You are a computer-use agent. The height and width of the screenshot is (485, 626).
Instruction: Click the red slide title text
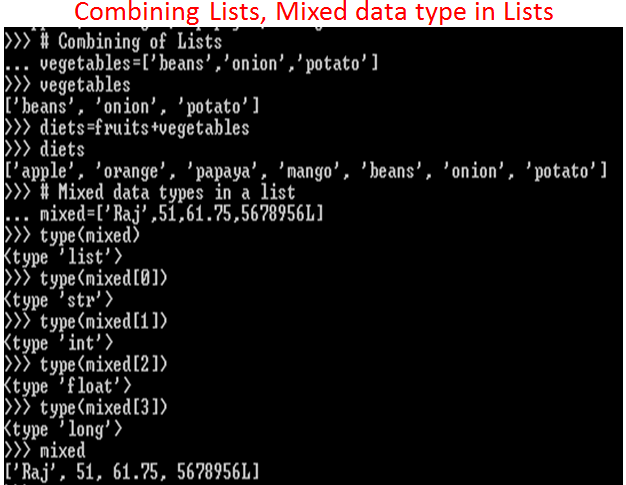313,12
